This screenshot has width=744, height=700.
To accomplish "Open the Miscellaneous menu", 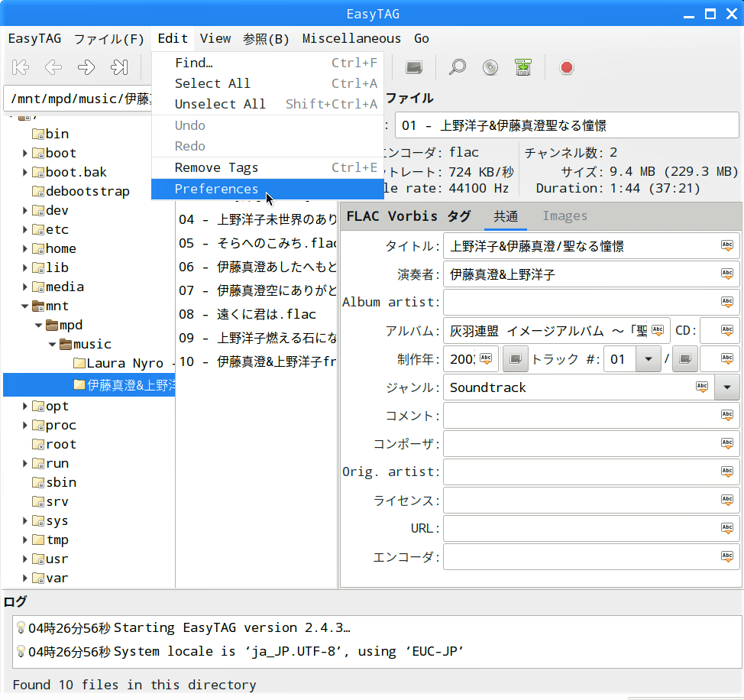I will point(351,38).
